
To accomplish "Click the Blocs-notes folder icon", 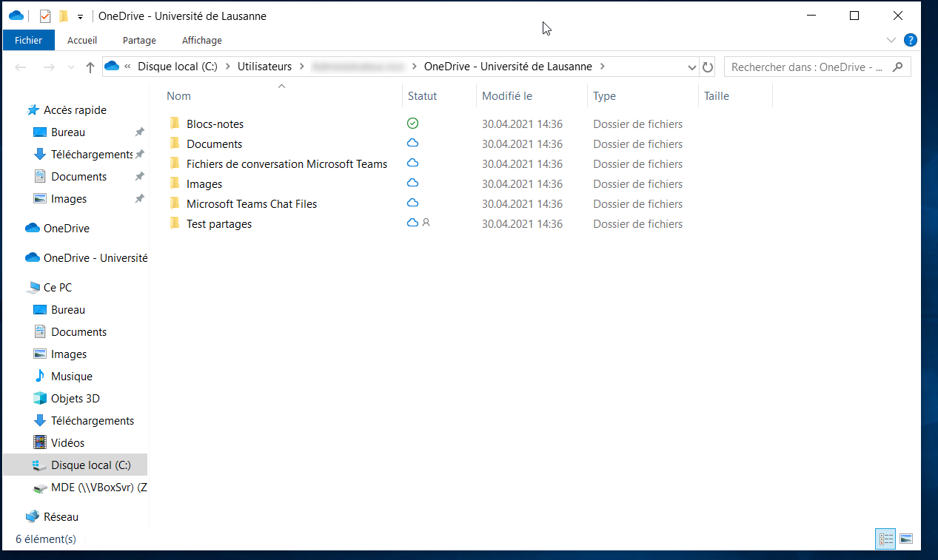I will (175, 124).
